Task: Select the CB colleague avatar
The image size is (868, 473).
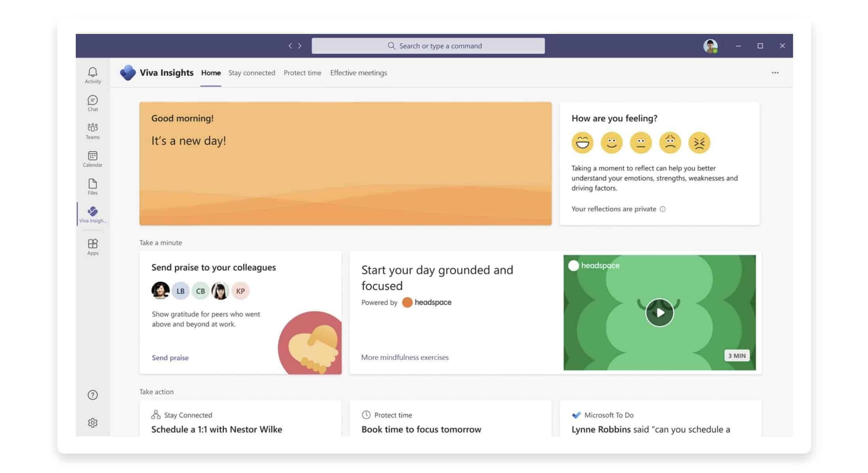Action: point(200,291)
